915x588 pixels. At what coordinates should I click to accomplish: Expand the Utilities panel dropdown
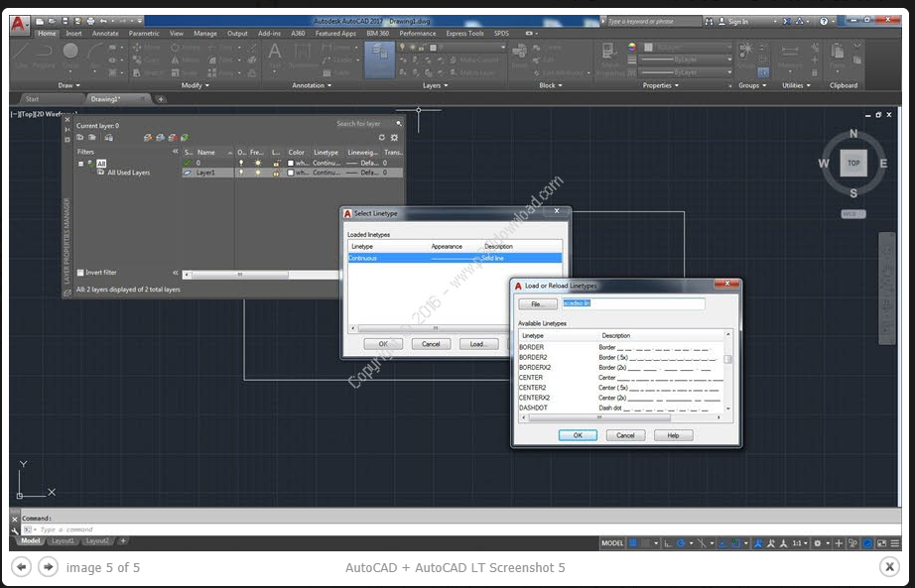click(x=796, y=85)
